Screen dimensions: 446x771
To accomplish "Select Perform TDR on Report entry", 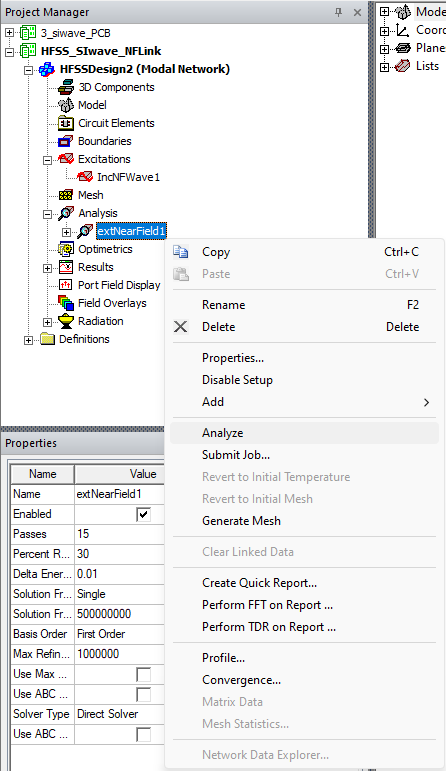I will pyautogui.click(x=304, y=627).
